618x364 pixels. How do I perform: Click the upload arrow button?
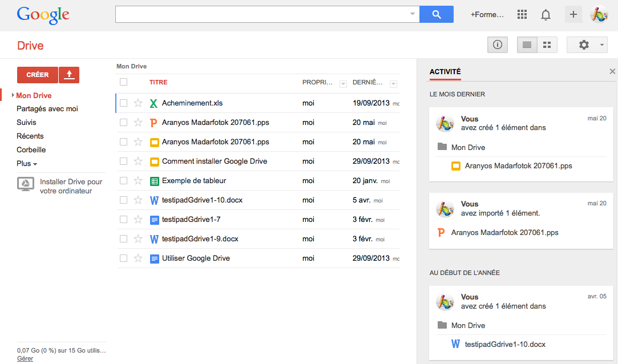(x=69, y=75)
